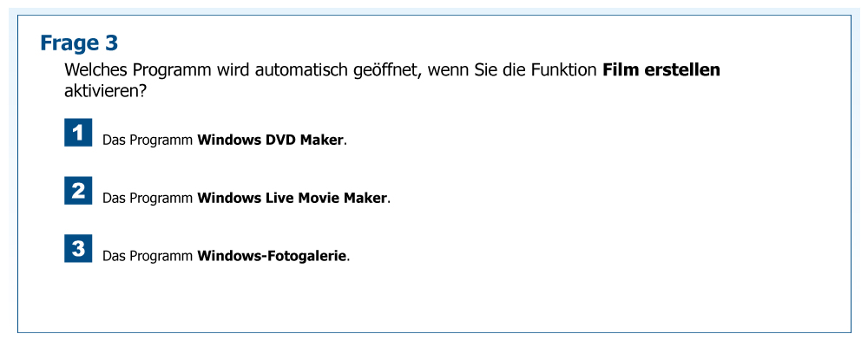This screenshot has width=868, height=347.
Task: Select the blue number 2 answer icon
Action: click(x=78, y=190)
